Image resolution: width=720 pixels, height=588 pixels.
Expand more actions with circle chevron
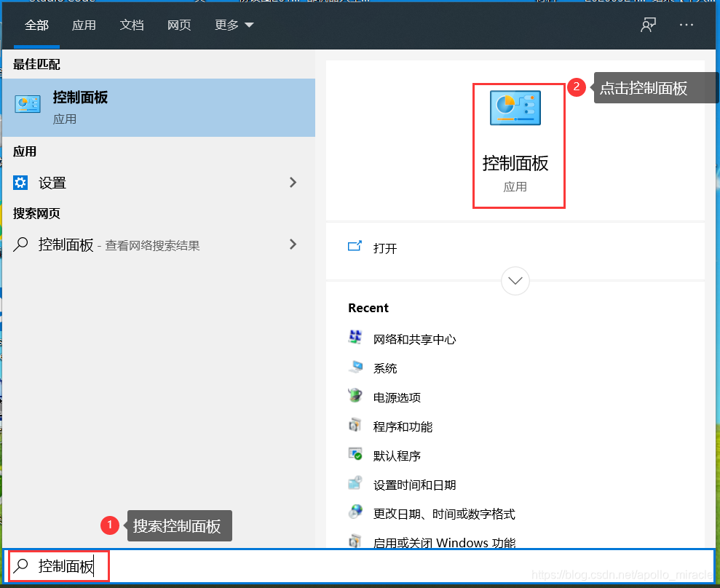pos(515,281)
